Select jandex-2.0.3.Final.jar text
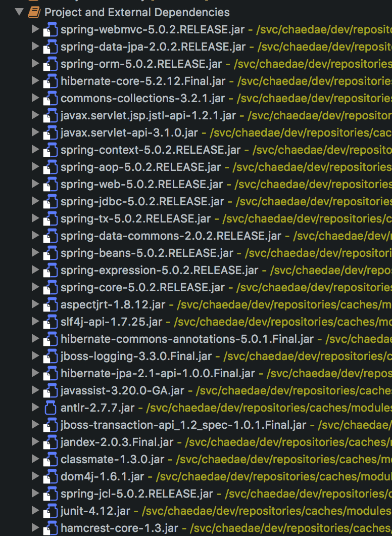The height and width of the screenshot is (536, 392). pyautogui.click(x=117, y=442)
